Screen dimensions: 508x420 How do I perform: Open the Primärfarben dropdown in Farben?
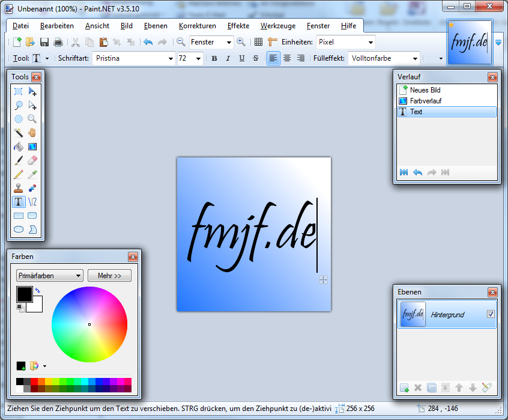[x=50, y=276]
